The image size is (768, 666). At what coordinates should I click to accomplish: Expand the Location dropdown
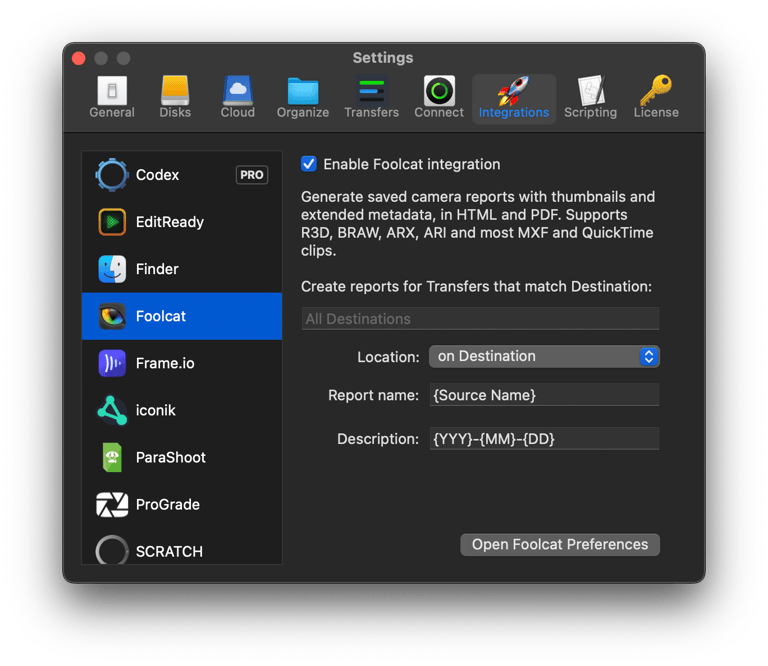(x=543, y=356)
